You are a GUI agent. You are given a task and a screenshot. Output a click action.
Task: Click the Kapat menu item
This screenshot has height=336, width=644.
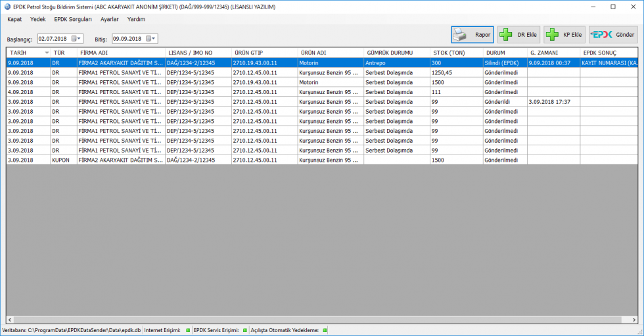click(14, 19)
